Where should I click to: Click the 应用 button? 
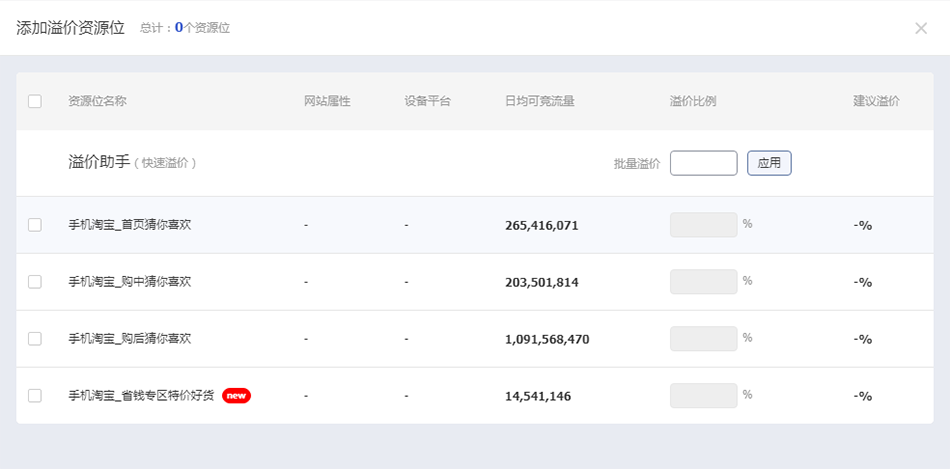coord(769,163)
